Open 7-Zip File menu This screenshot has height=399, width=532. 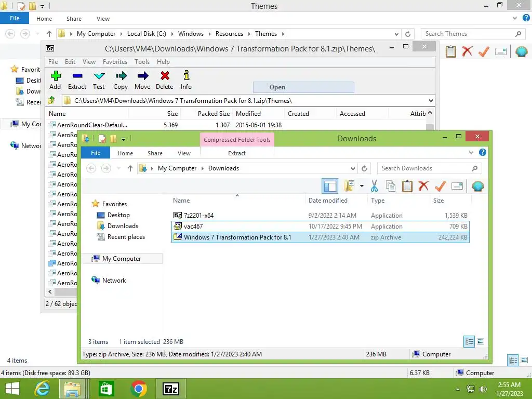pos(53,62)
